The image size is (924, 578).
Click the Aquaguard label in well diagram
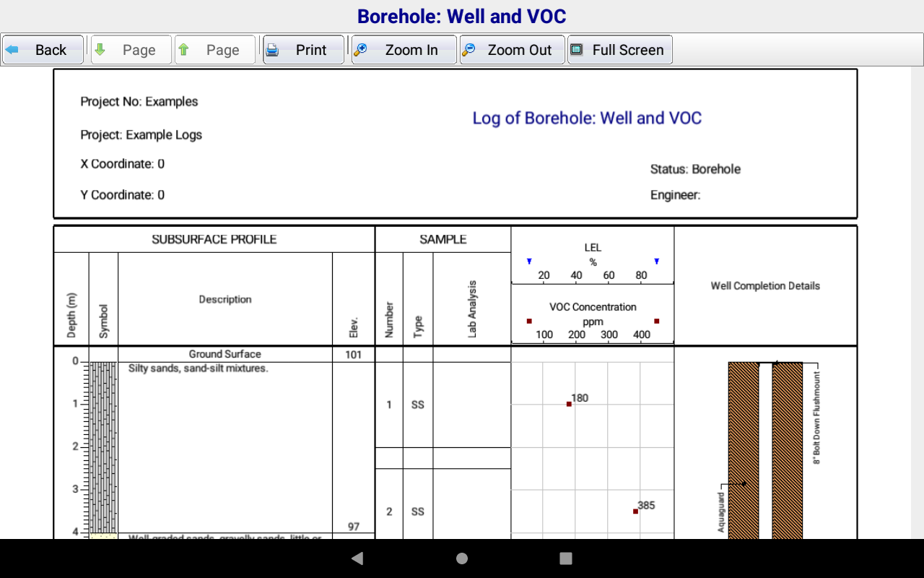(720, 512)
